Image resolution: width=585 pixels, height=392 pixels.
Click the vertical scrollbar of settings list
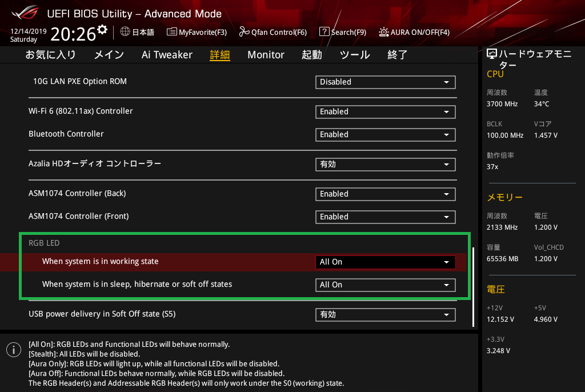(473, 287)
